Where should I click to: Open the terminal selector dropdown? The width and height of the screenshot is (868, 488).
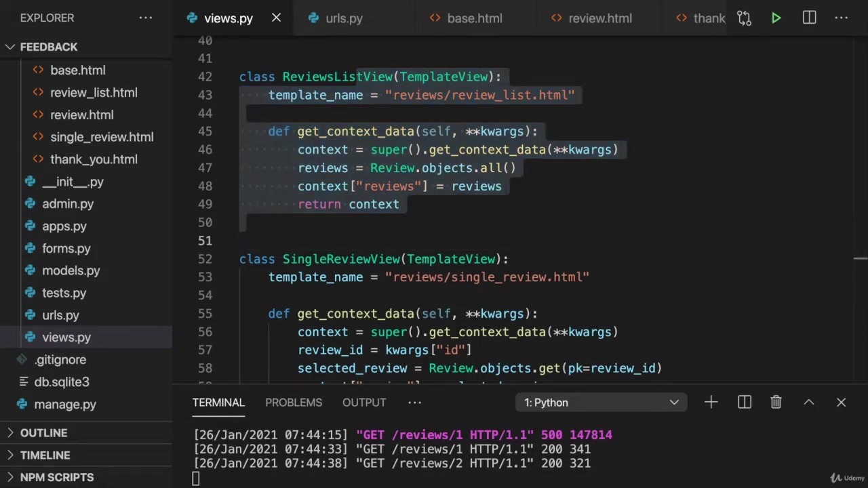coord(601,403)
